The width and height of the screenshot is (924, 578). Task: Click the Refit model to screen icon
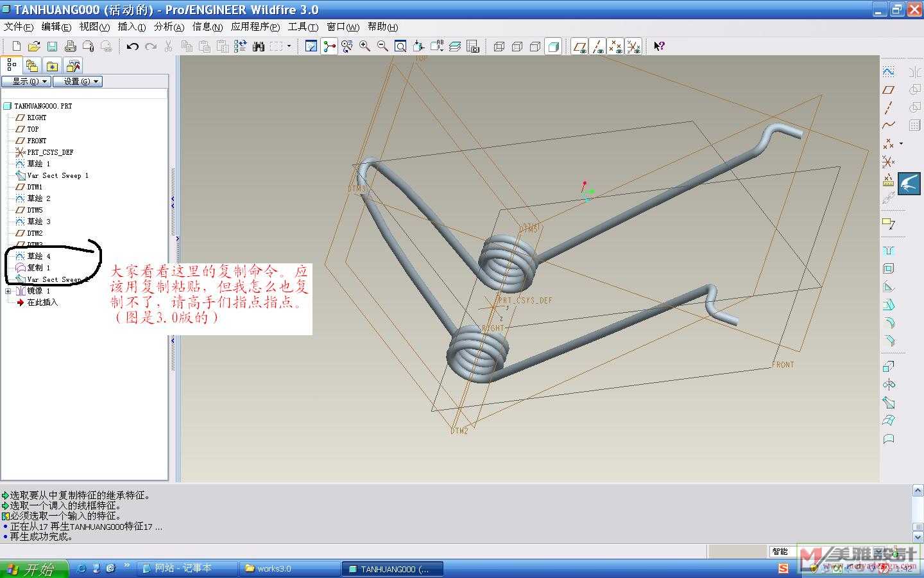point(401,46)
